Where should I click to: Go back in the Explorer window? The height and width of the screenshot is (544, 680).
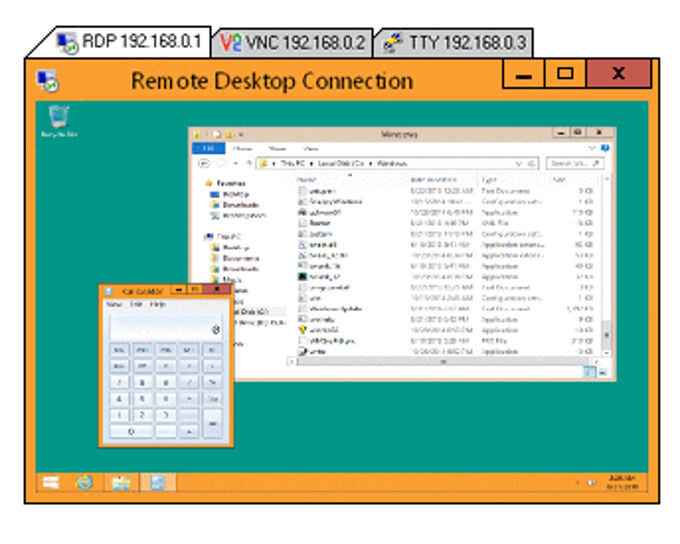pyautogui.click(x=203, y=164)
